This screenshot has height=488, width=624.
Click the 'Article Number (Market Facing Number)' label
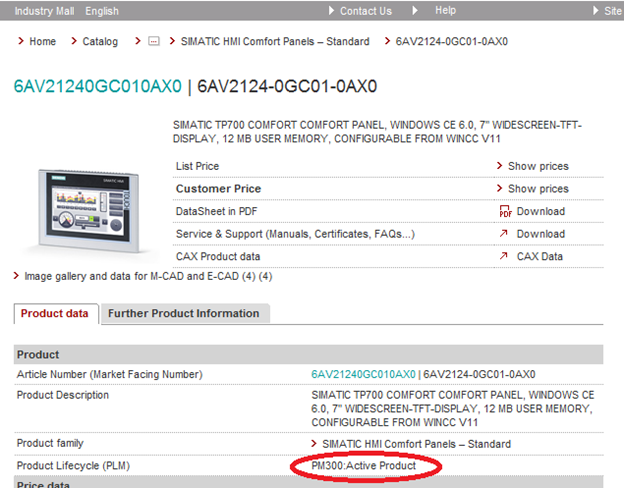point(109,375)
